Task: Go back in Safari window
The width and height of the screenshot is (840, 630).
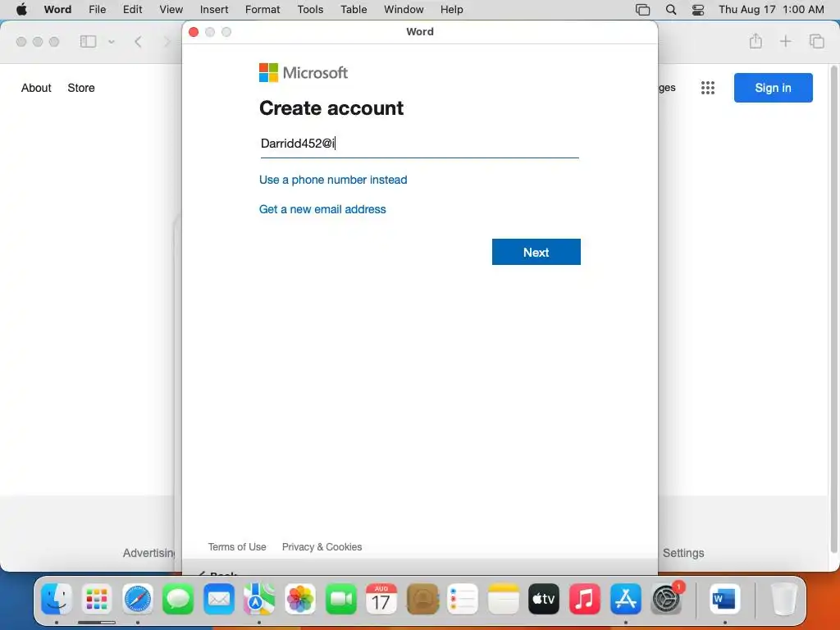Action: pyautogui.click(x=138, y=41)
